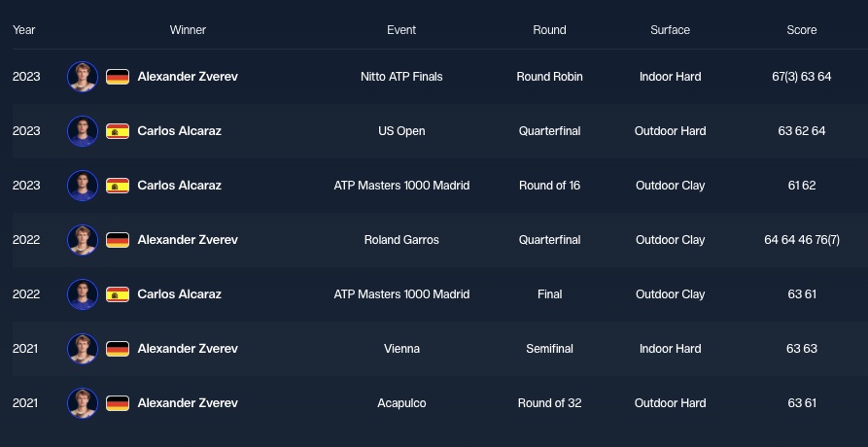Click the Spanish flag in Madrid Round of 16 row
Screen dimensions: 868x447
(118, 186)
